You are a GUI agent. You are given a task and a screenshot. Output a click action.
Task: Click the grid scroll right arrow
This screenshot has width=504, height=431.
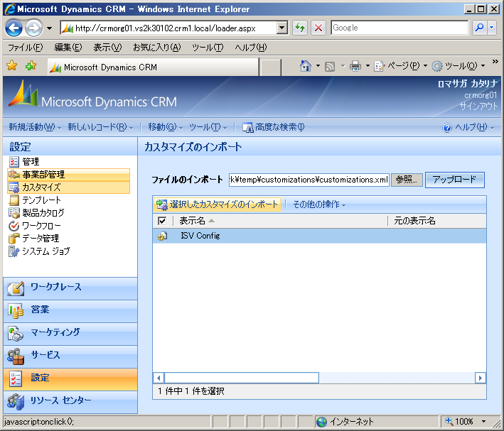coord(481,378)
